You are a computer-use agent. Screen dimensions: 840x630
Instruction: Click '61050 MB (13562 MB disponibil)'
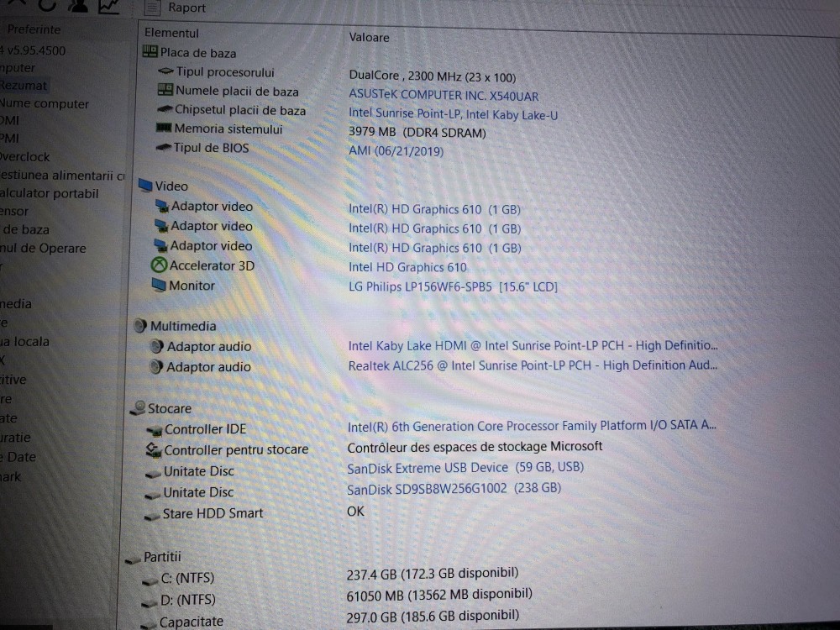click(439, 595)
